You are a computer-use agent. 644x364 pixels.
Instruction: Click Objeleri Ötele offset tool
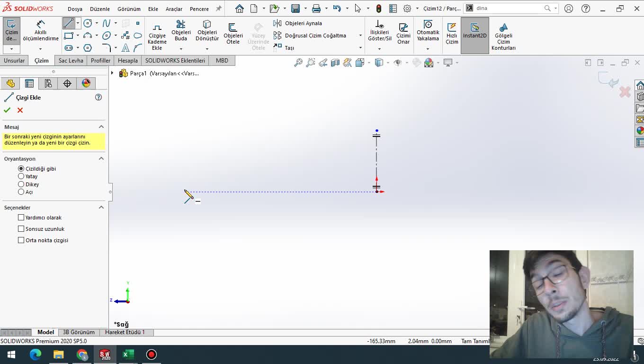(x=233, y=34)
